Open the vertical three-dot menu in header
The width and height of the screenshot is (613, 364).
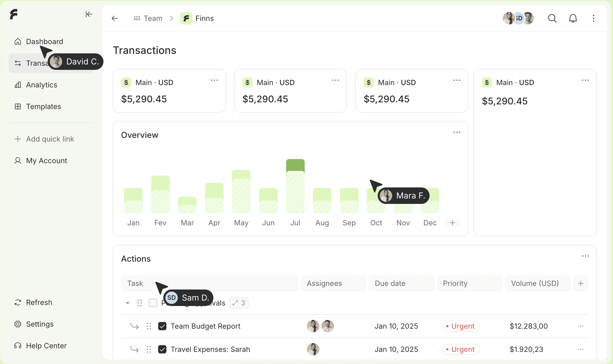pyautogui.click(x=593, y=18)
